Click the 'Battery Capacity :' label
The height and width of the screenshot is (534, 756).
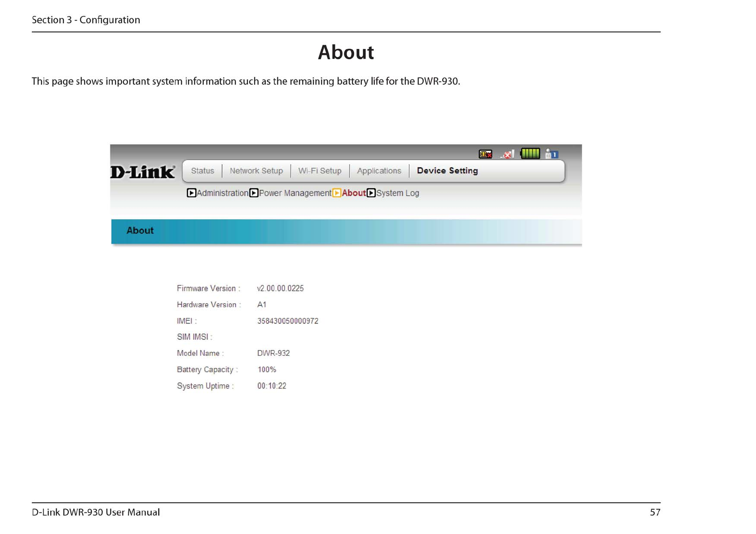tap(207, 370)
